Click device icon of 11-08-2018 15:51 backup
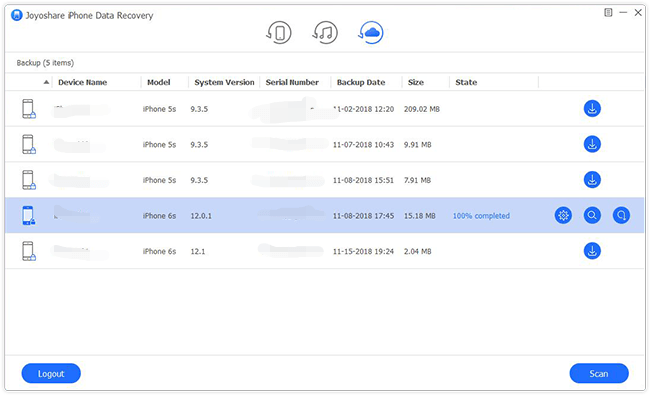The height and width of the screenshot is (395, 650). point(29,180)
